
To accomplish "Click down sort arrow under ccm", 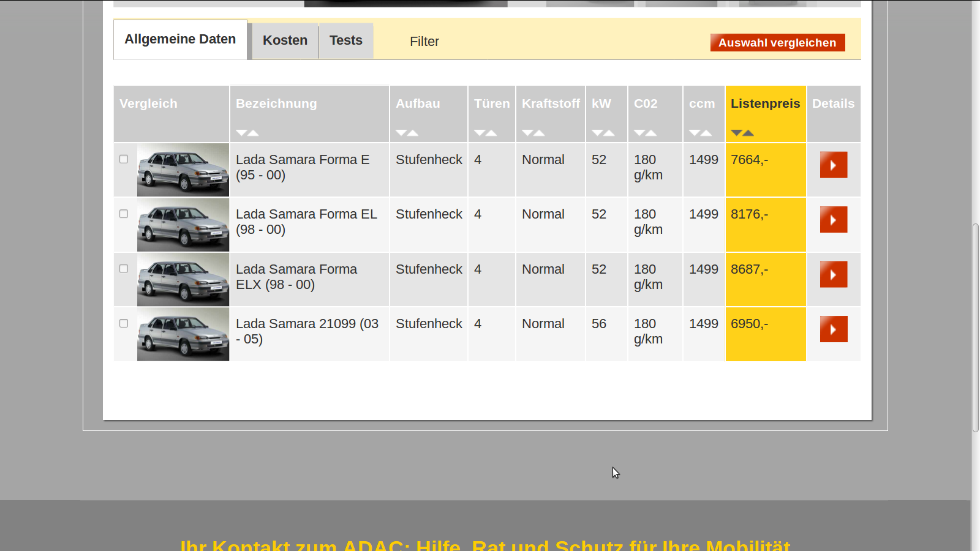I will coord(695,133).
